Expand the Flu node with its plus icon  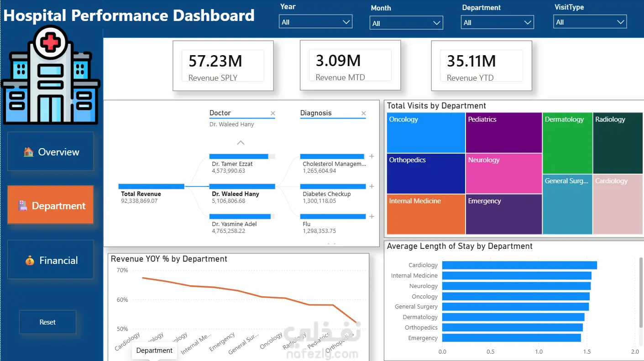coord(372,217)
